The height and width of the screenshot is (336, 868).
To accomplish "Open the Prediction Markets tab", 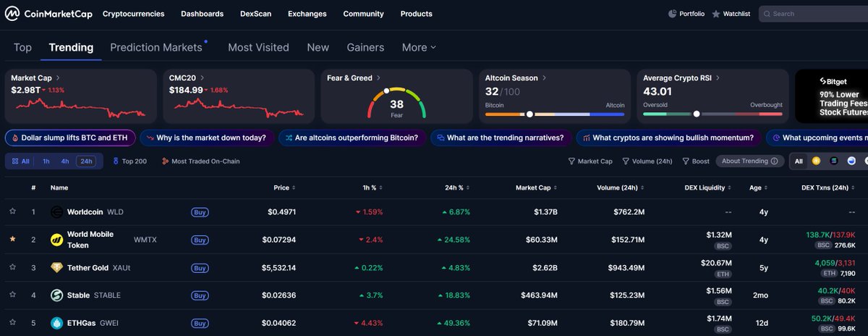I will (156, 47).
